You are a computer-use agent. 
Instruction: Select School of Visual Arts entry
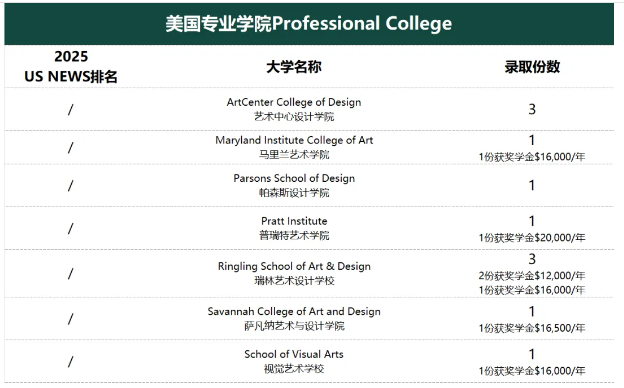tap(294, 354)
